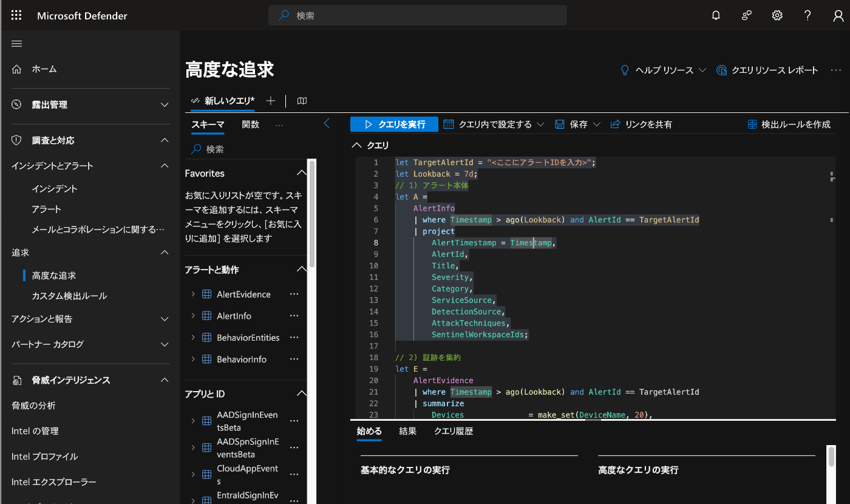Open more options for BehaviorInfo table
The height and width of the screenshot is (504, 850).
[294, 359]
